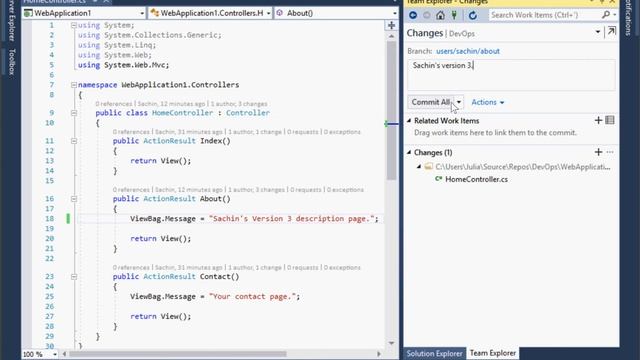
Task: Click "Your contact page." string literal
Action: 252,297
